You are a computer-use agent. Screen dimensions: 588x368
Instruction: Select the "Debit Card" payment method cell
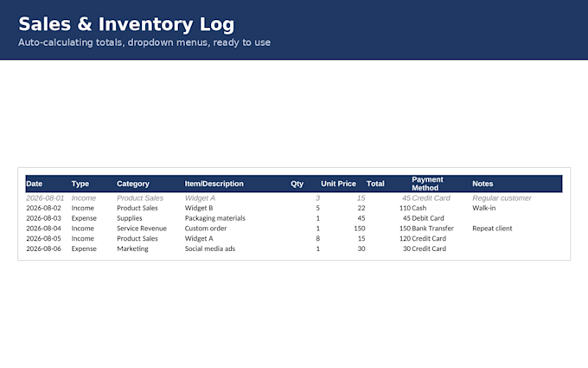point(428,218)
